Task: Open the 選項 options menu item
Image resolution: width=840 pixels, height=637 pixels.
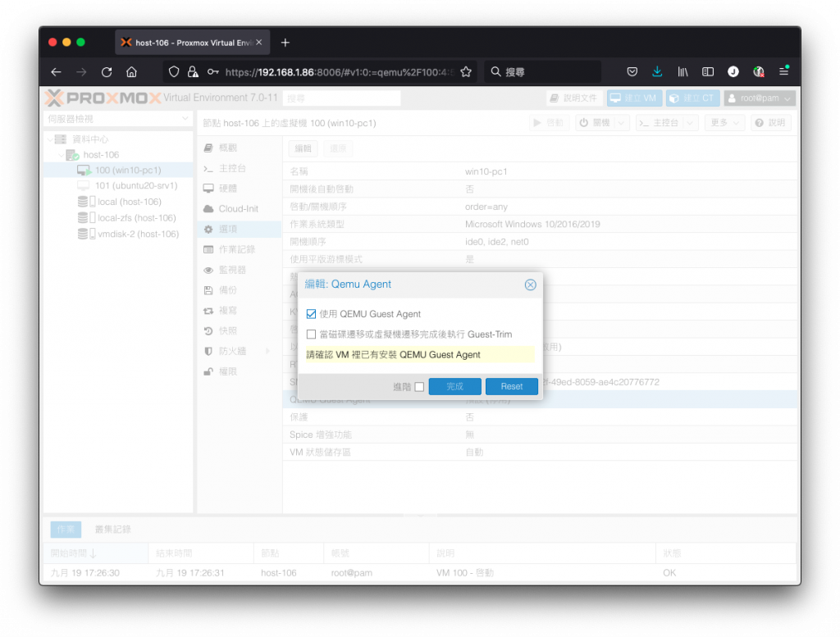Action: pyautogui.click(x=239, y=229)
